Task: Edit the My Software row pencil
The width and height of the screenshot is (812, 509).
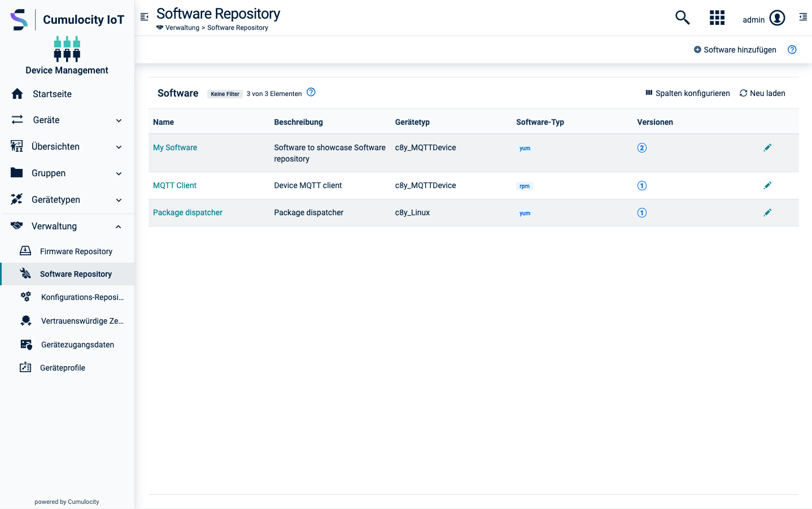Action: point(767,147)
